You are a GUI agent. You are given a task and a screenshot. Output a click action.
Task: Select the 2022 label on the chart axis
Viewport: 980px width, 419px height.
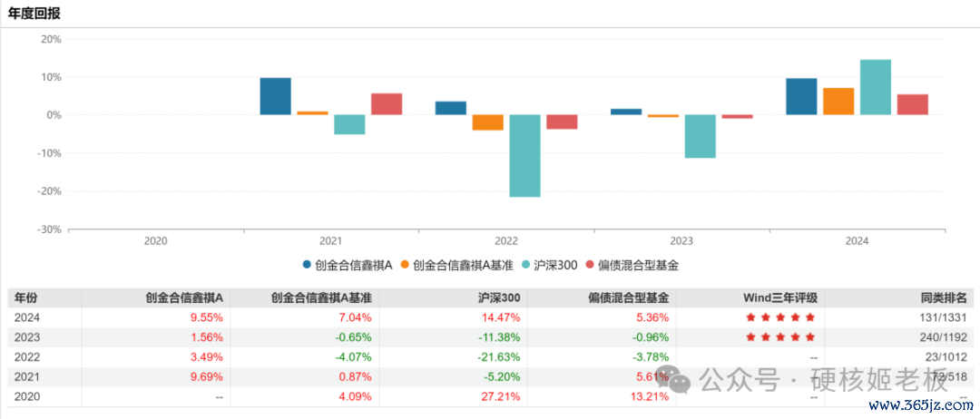point(506,241)
